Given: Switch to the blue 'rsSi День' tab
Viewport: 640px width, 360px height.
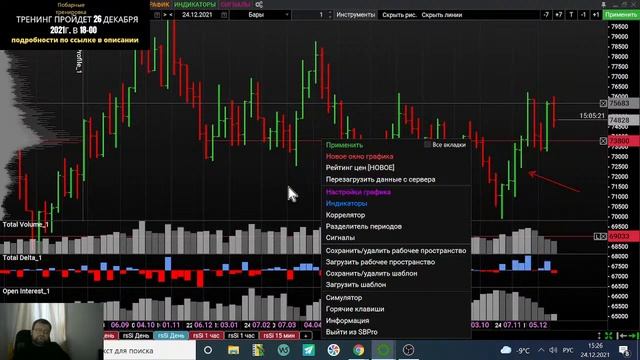Looking at the screenshot, I should pos(171,336).
